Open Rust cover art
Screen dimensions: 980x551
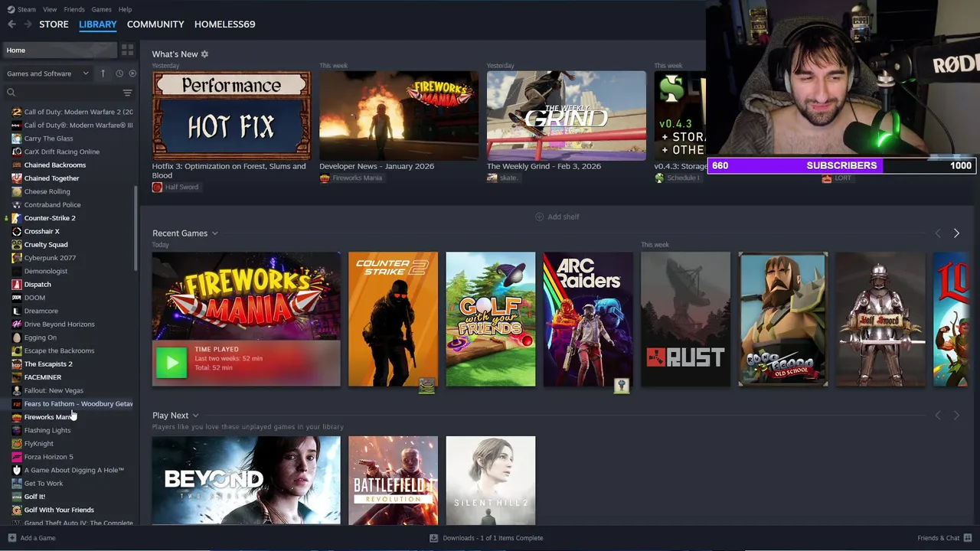(x=685, y=319)
